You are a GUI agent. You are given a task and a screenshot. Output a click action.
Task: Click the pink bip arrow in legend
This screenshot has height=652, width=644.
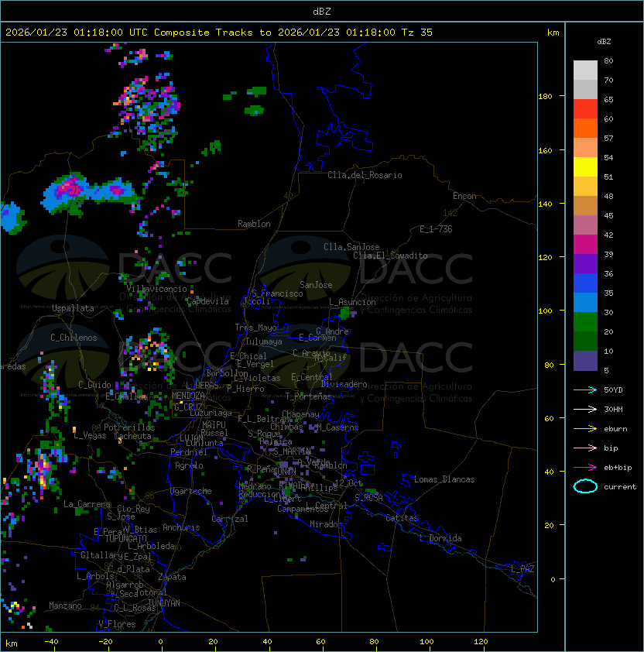tap(585, 448)
